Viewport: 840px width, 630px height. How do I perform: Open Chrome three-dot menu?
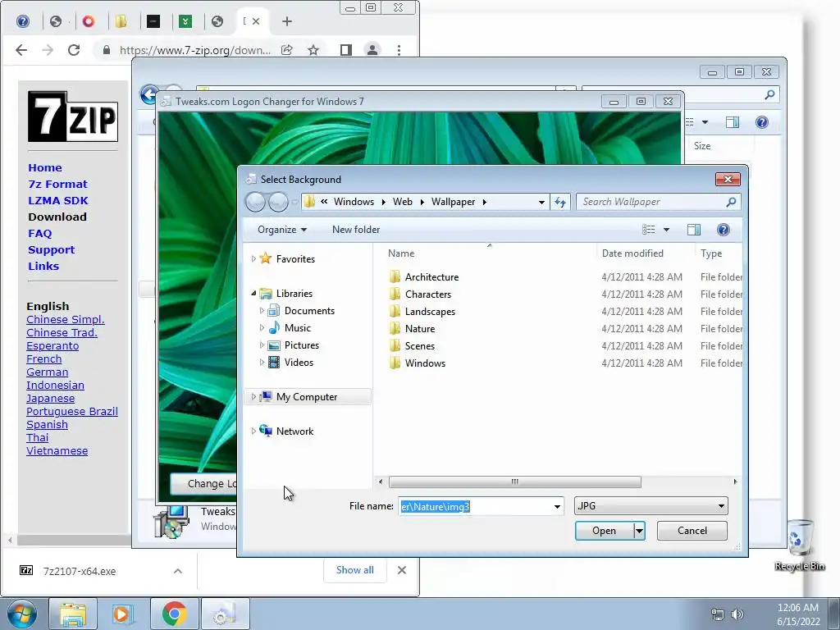pyautogui.click(x=399, y=50)
